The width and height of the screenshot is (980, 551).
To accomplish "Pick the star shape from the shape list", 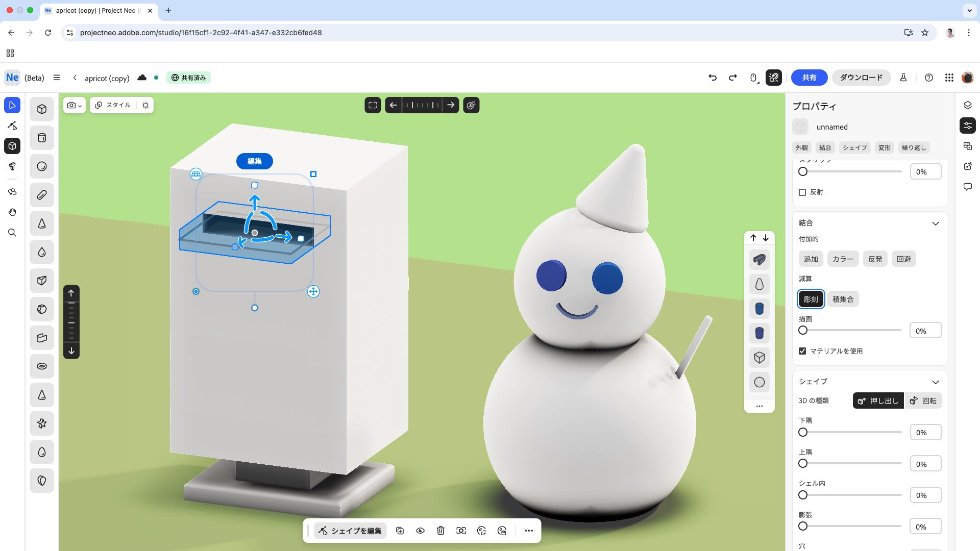I will tap(41, 423).
